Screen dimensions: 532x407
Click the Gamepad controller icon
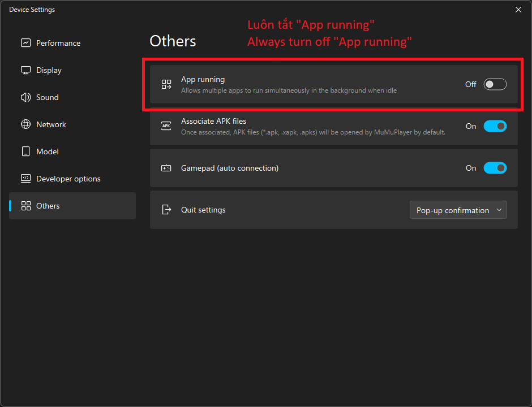point(166,168)
